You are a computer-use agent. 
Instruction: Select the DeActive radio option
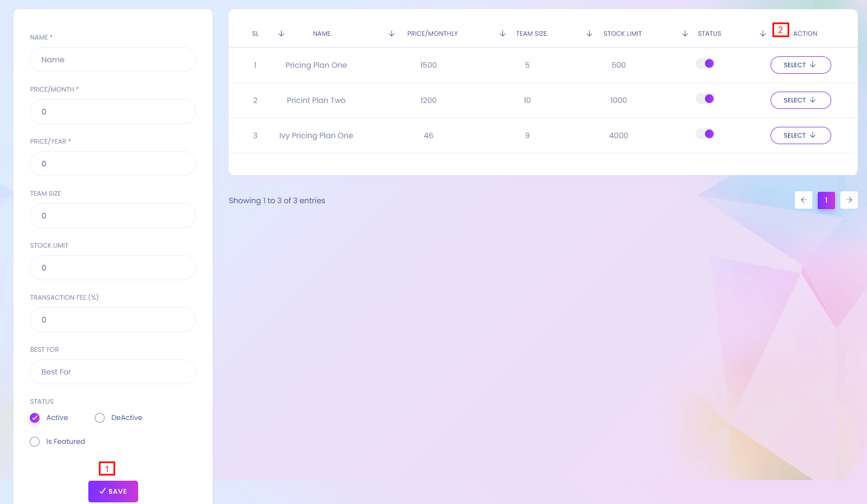point(100,418)
